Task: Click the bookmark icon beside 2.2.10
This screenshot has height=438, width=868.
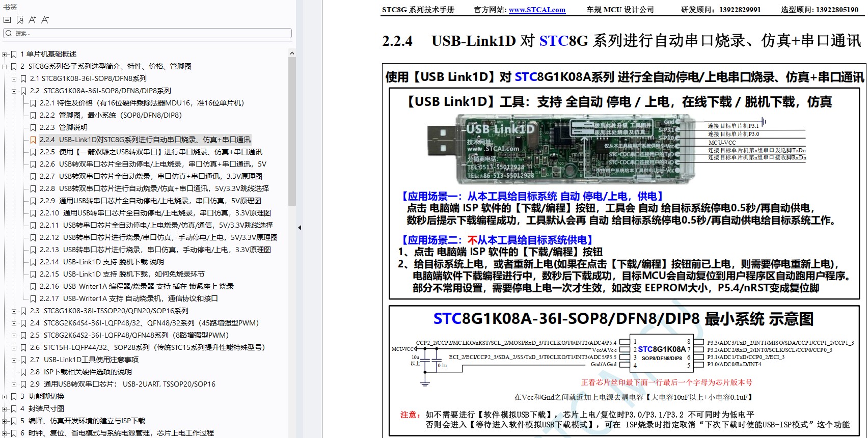Action: pos(33,213)
